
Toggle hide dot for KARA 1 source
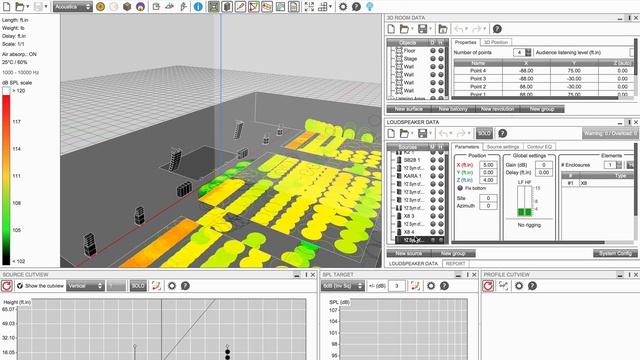[x=441, y=176]
